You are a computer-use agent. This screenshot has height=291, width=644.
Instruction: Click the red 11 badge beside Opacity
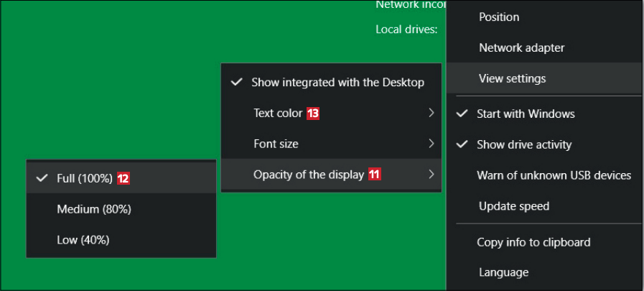click(374, 175)
